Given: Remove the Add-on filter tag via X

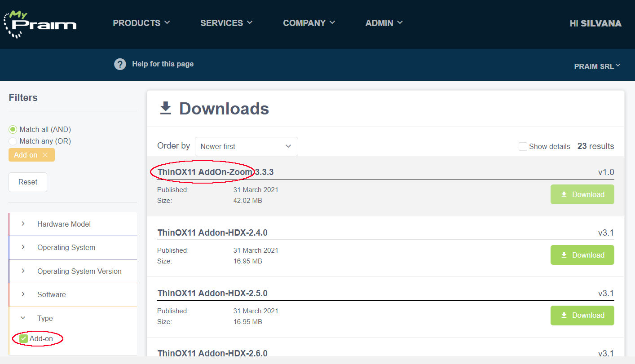Looking at the screenshot, I should tap(45, 155).
